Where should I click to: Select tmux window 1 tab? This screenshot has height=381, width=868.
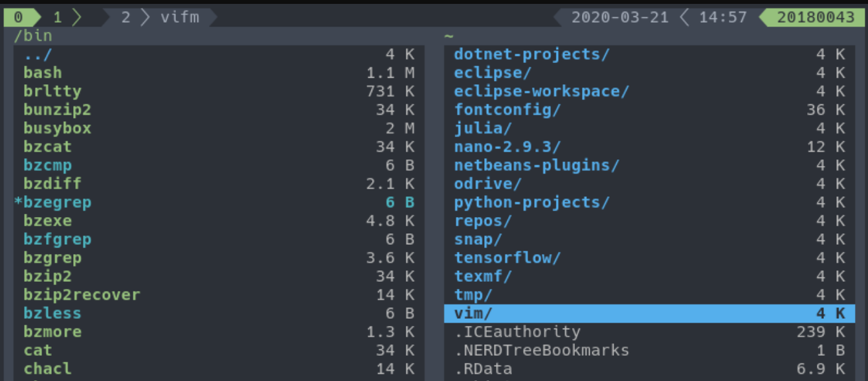click(58, 17)
